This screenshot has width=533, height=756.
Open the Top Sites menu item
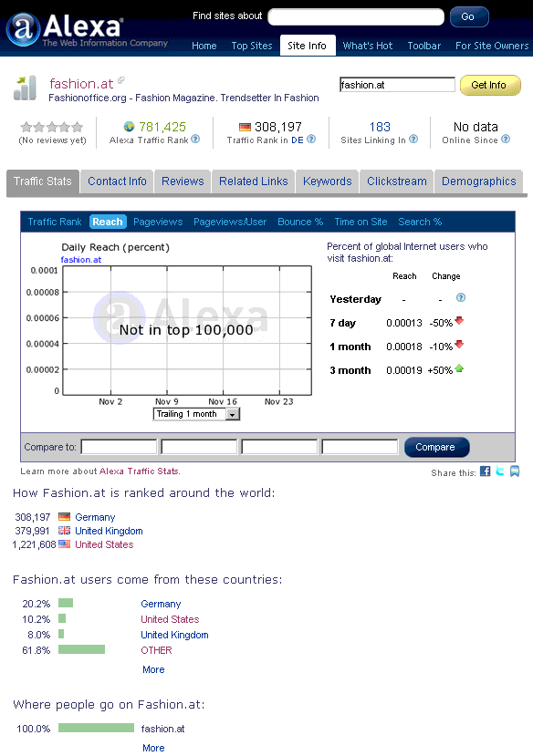click(x=252, y=46)
